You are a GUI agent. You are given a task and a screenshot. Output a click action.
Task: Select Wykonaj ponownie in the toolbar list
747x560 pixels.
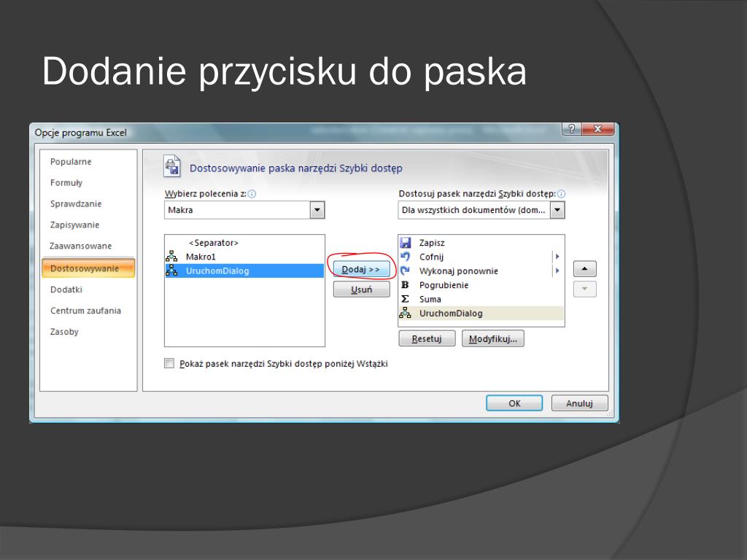481,271
